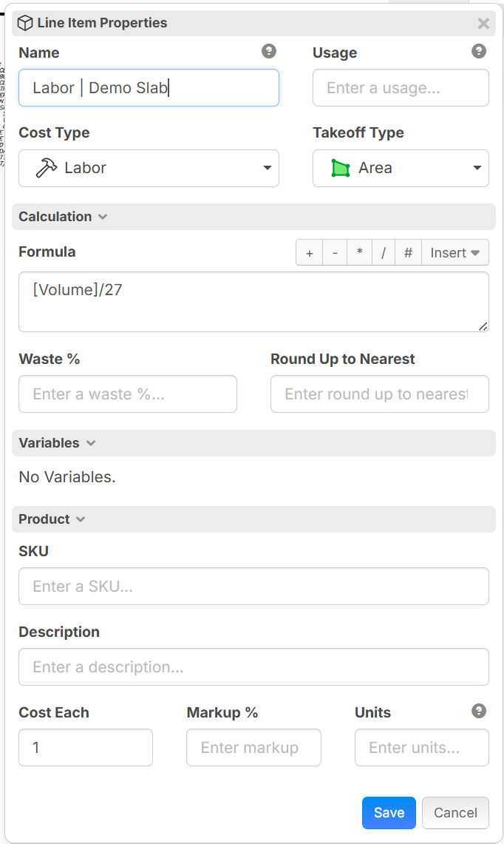Cancel the line item dialog
The image size is (504, 844).
455,813
